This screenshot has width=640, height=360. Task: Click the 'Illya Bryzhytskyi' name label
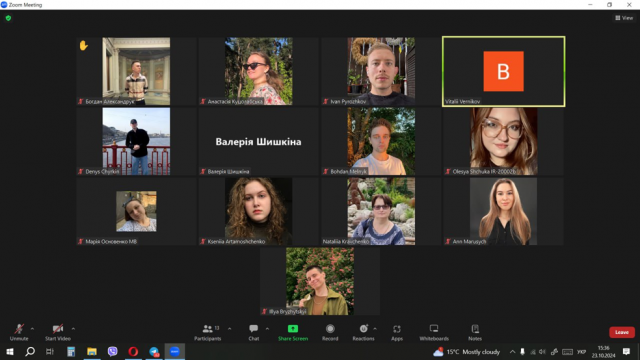coord(288,312)
